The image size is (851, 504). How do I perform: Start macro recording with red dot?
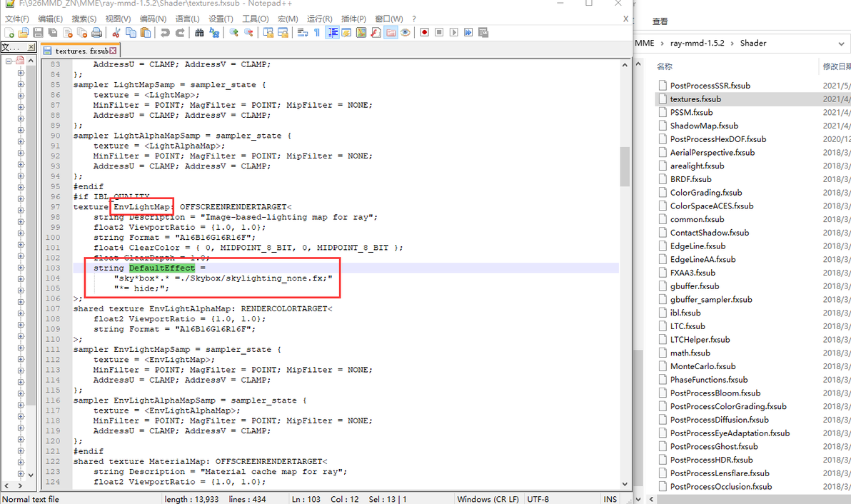tap(424, 33)
